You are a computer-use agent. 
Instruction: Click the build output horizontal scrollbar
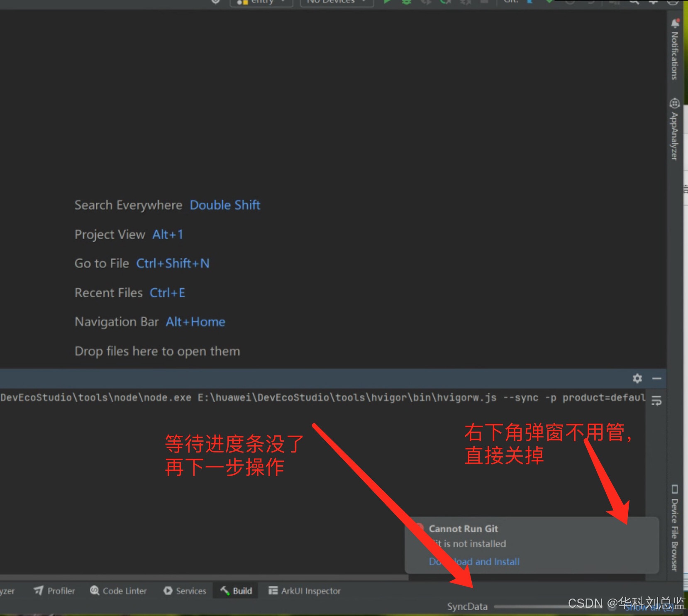(203, 577)
